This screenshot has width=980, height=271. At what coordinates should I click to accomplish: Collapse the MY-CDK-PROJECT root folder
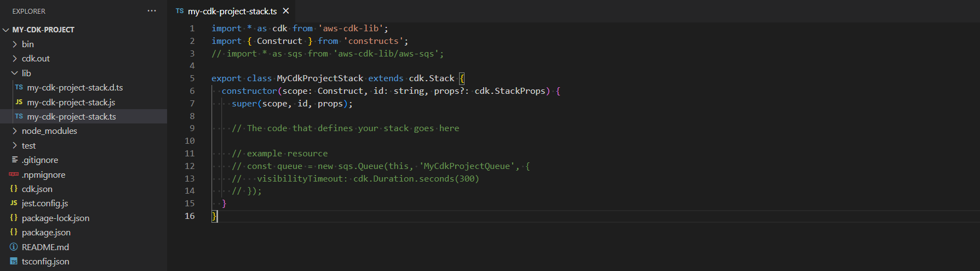pos(6,30)
